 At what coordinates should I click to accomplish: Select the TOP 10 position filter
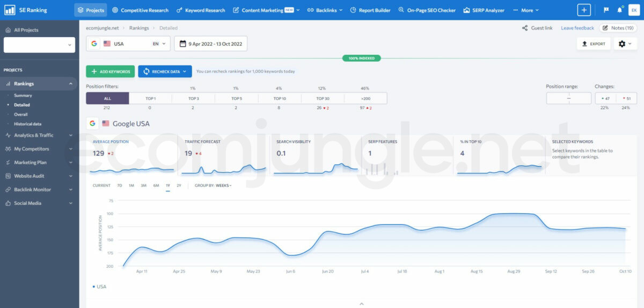[279, 98]
